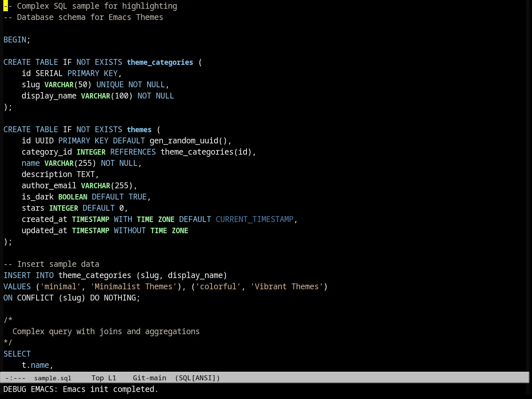This screenshot has width=532, height=399.
Task: Place cursor on the BEGIN keyword
Action: pos(15,39)
